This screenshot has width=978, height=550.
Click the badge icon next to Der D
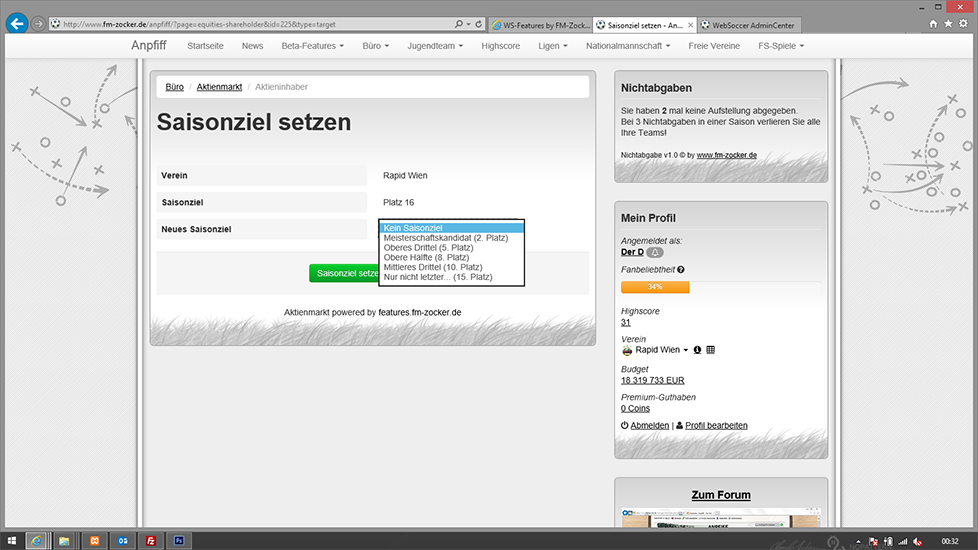tap(655, 252)
